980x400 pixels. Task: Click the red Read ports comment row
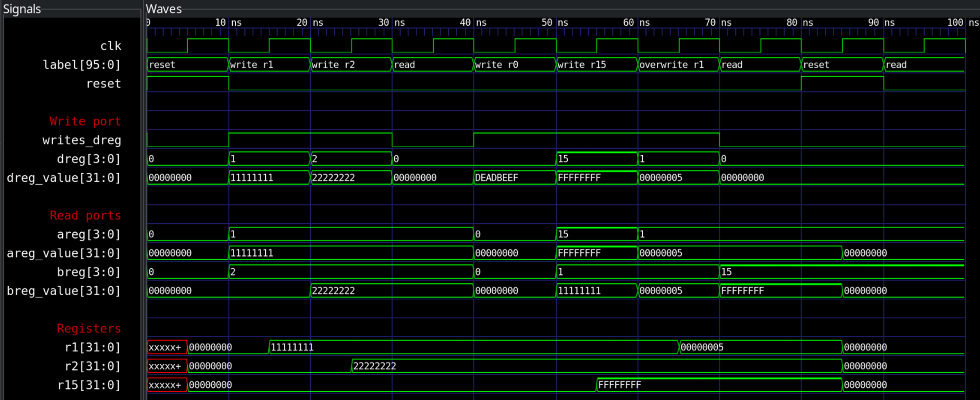point(85,215)
